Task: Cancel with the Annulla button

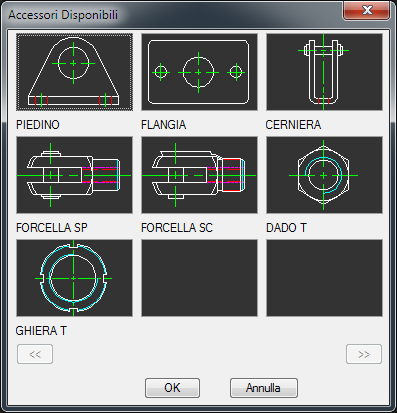Action: click(x=264, y=388)
